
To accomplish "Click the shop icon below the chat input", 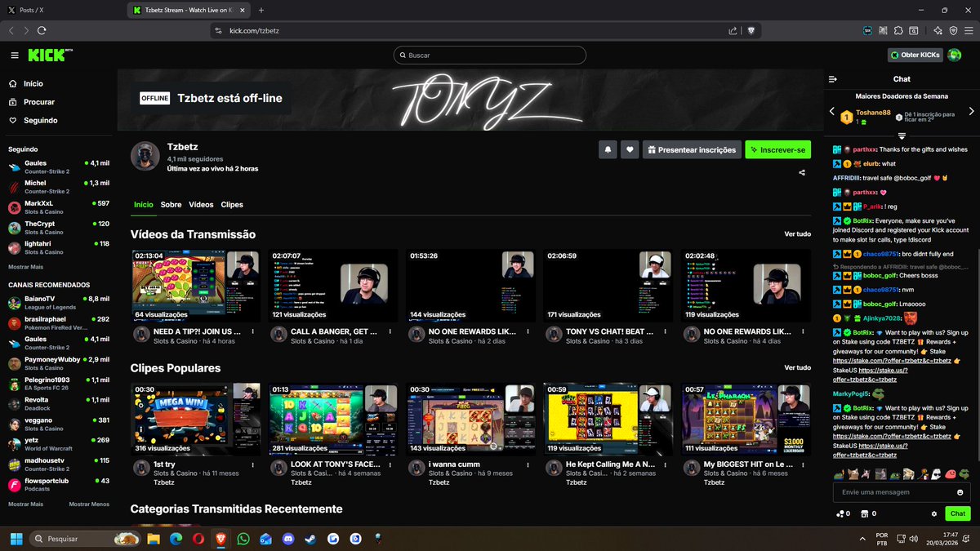I will 863,513.
